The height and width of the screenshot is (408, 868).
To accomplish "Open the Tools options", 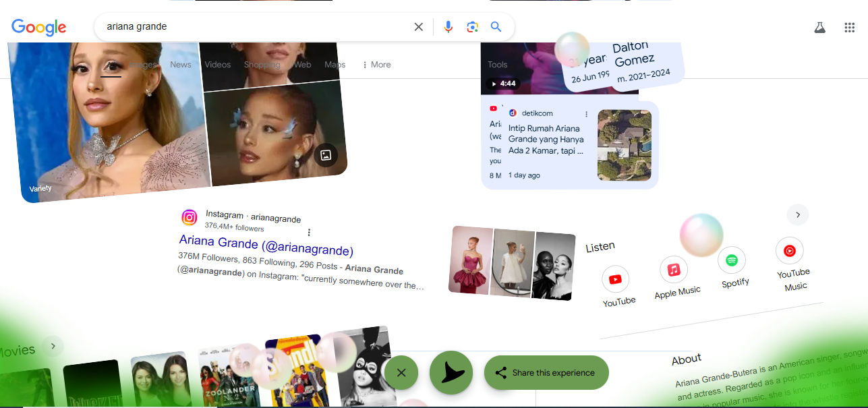I will tap(498, 65).
